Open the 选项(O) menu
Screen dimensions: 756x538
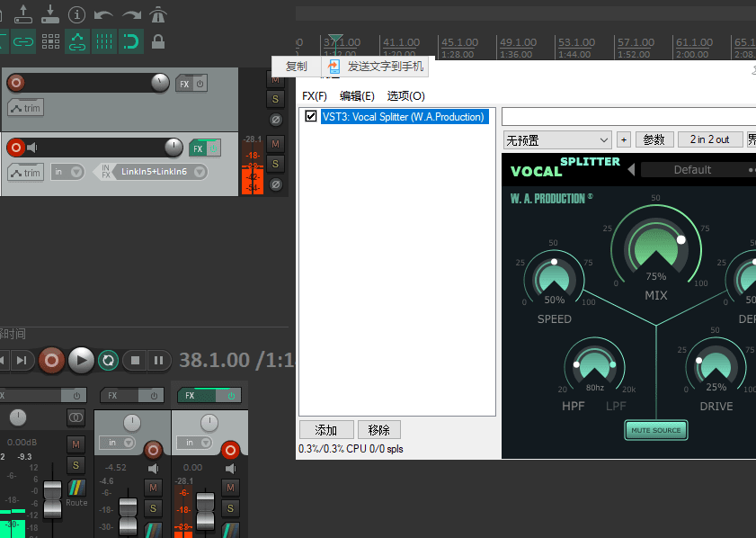pyautogui.click(x=406, y=96)
